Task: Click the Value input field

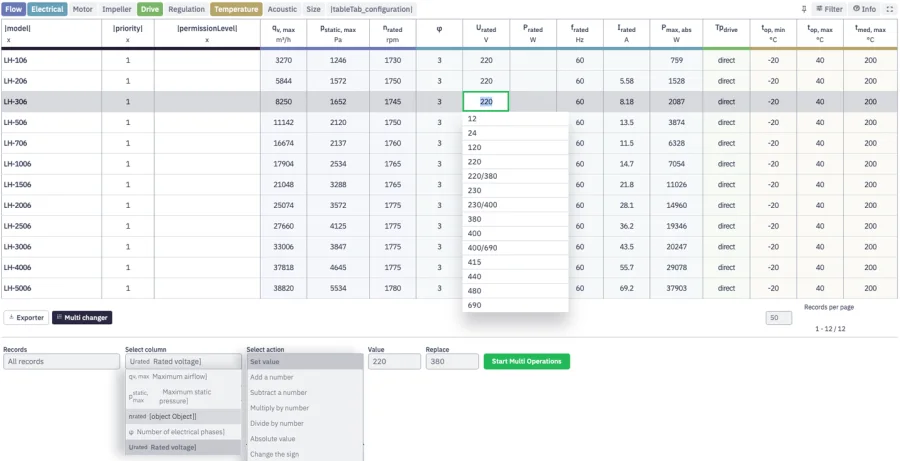Action: tap(394, 361)
